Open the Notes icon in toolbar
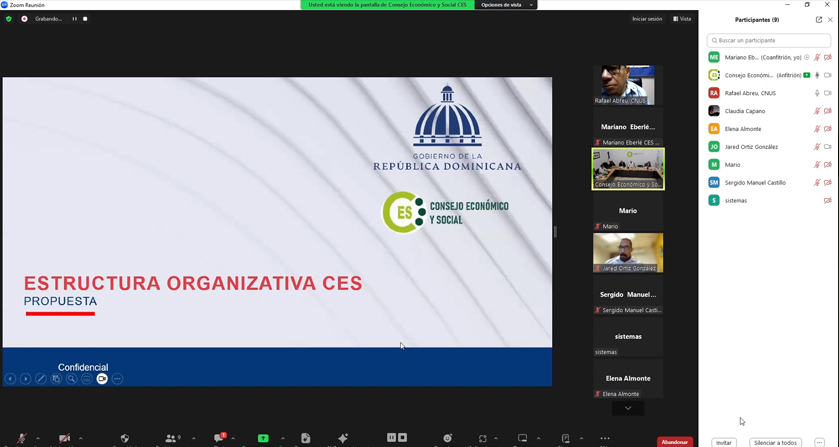Viewport: 839px width, 447px height. 566,438
